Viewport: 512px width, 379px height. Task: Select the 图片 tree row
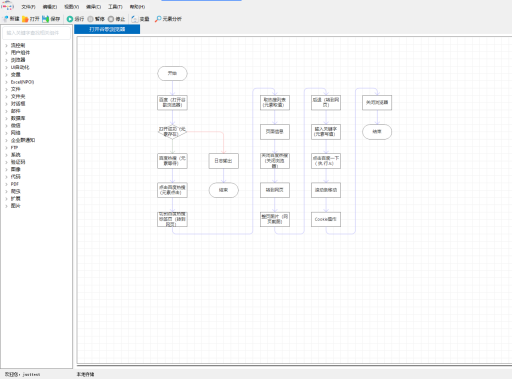click(x=15, y=206)
